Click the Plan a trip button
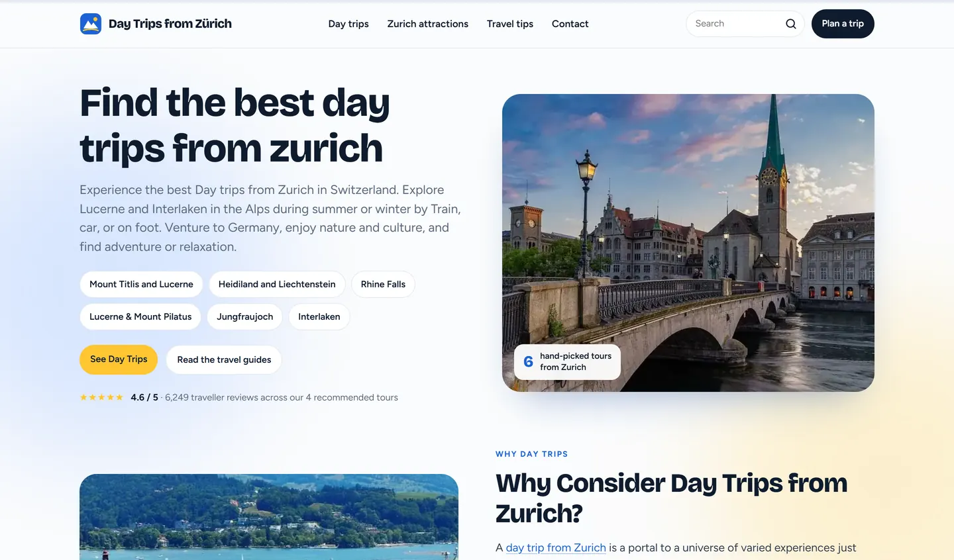954x560 pixels. [843, 24]
